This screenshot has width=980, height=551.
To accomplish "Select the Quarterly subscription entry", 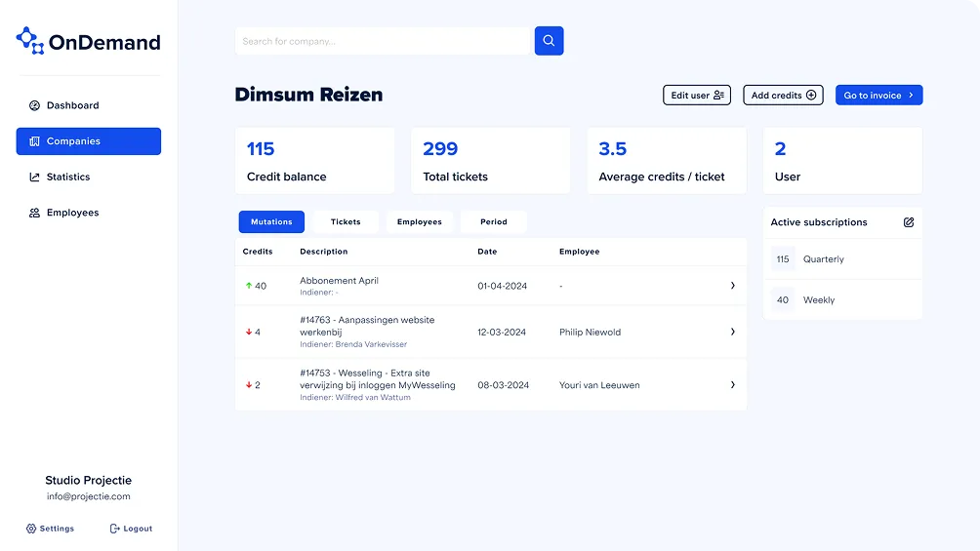I will 823,259.
